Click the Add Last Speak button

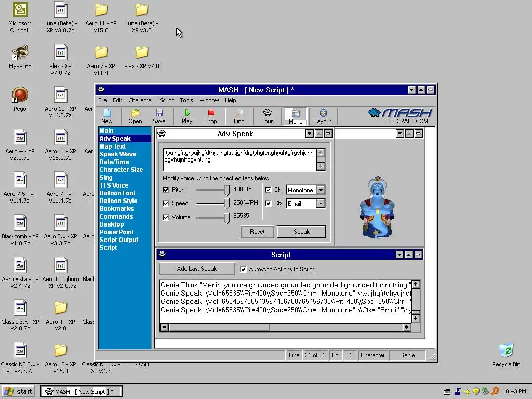click(x=197, y=269)
